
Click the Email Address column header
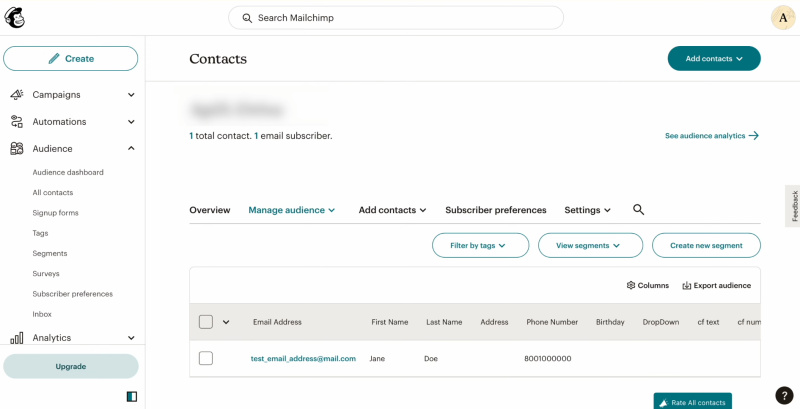(277, 322)
